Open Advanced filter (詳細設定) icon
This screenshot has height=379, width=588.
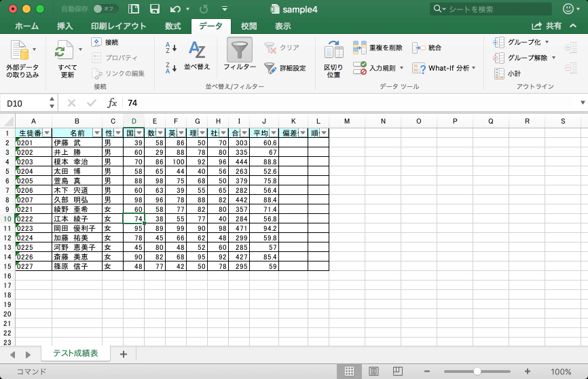270,68
